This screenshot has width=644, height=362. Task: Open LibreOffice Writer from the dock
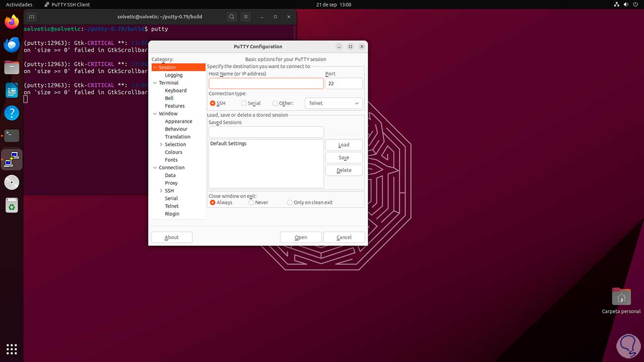[x=11, y=90]
